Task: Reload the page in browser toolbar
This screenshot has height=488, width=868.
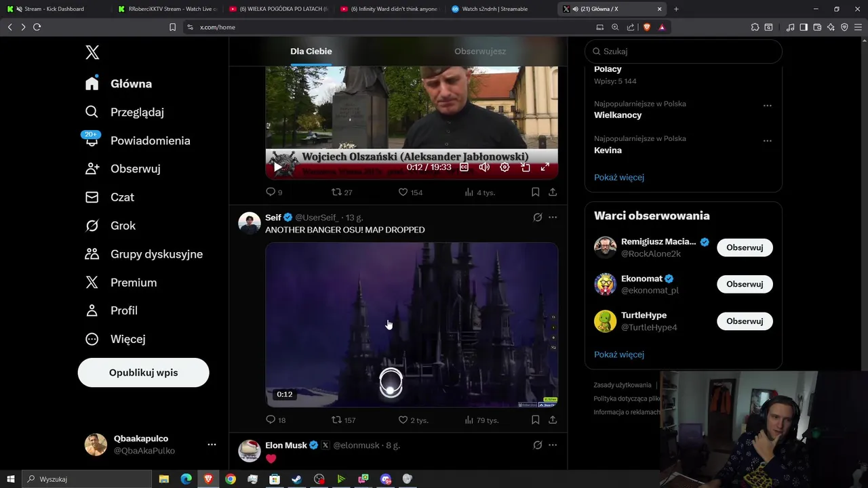Action: pyautogui.click(x=37, y=27)
